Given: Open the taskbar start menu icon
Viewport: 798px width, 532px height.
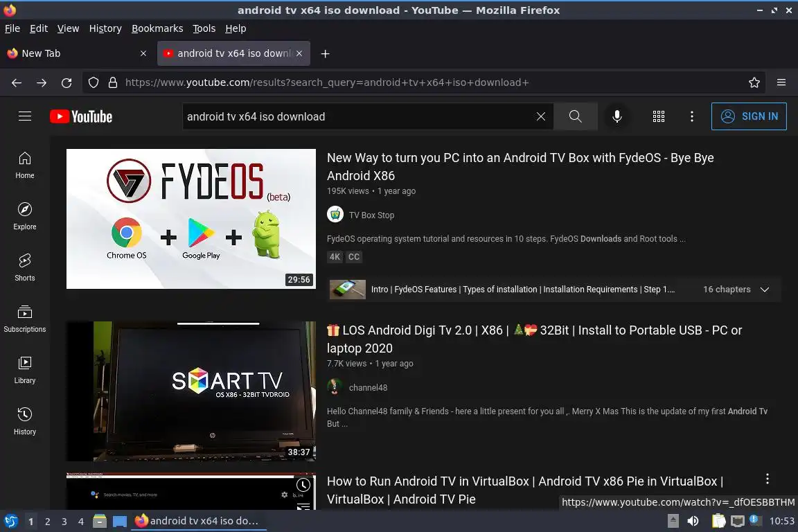Looking at the screenshot, I should 10,522.
